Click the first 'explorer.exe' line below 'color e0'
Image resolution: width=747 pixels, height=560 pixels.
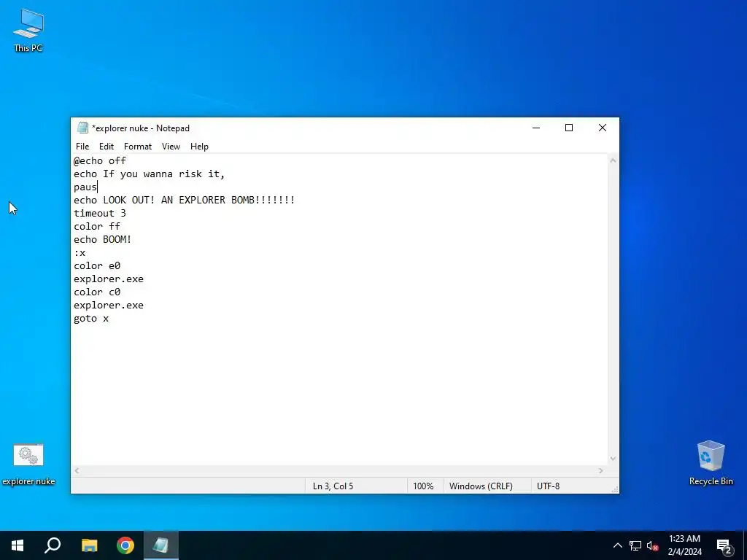pos(109,279)
